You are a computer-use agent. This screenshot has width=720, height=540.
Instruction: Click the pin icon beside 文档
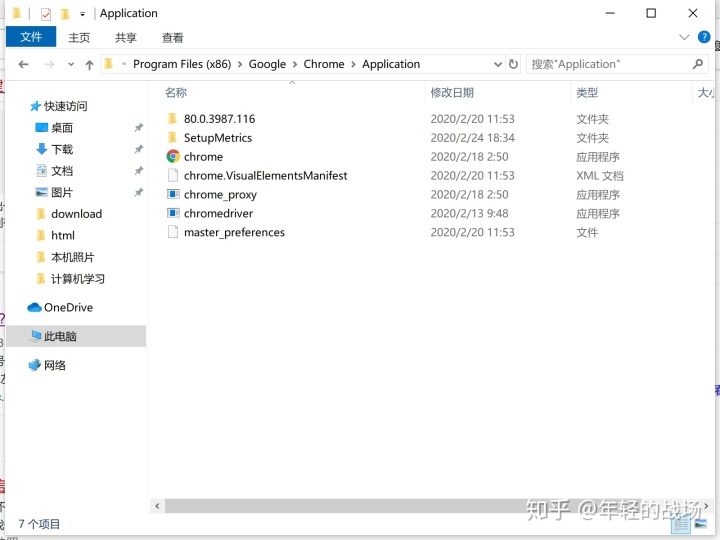(x=139, y=171)
